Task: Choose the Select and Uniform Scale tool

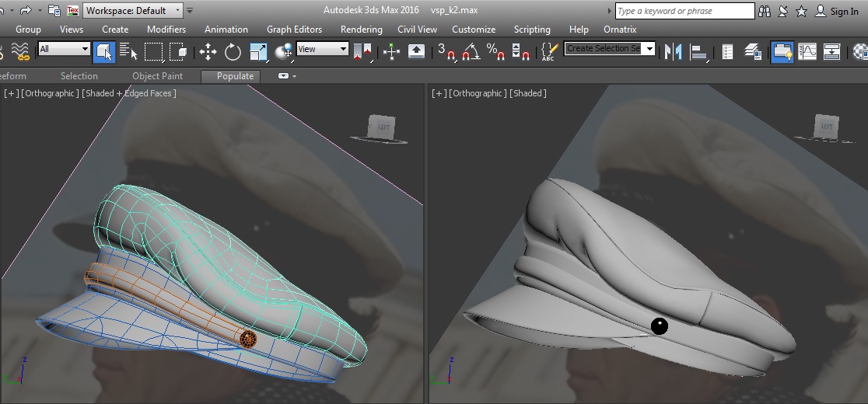Action: coord(258,52)
